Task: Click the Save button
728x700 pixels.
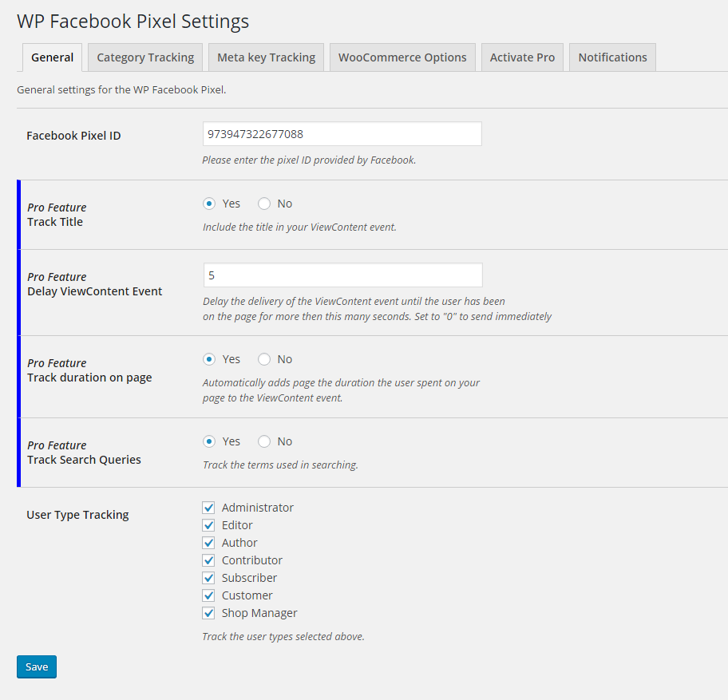Action: (x=37, y=666)
